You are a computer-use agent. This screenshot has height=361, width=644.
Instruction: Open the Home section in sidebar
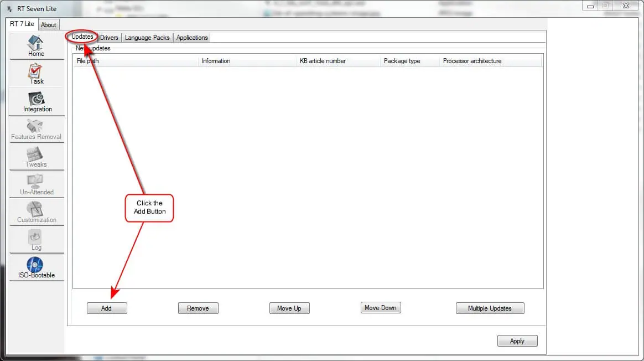pyautogui.click(x=37, y=45)
